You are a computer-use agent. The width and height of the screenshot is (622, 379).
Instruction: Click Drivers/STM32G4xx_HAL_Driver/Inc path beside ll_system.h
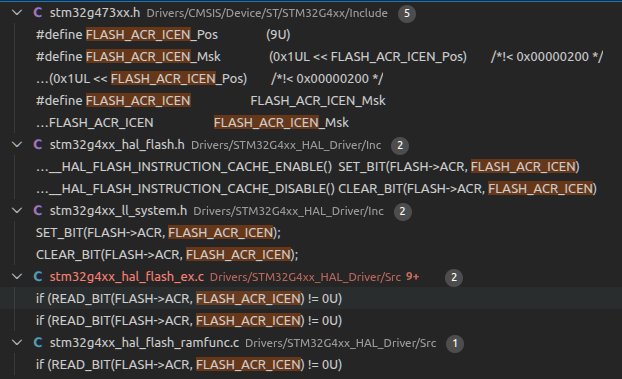click(x=288, y=211)
